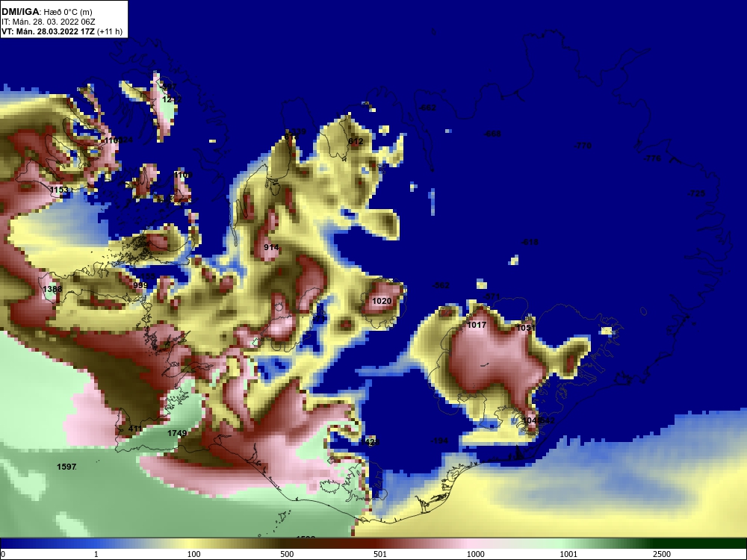Viewport: 747px width, 560px height.
Task: Click the legend tick label 2500
Action: (x=662, y=554)
